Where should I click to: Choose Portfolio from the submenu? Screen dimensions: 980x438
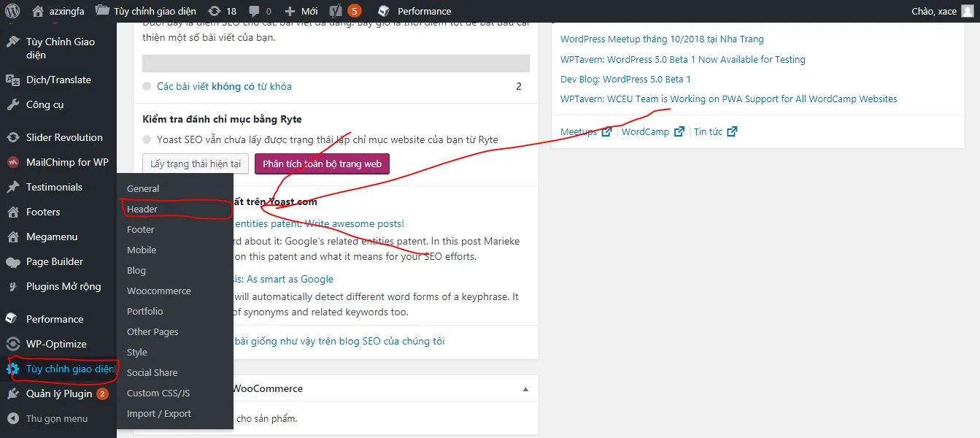(x=145, y=311)
